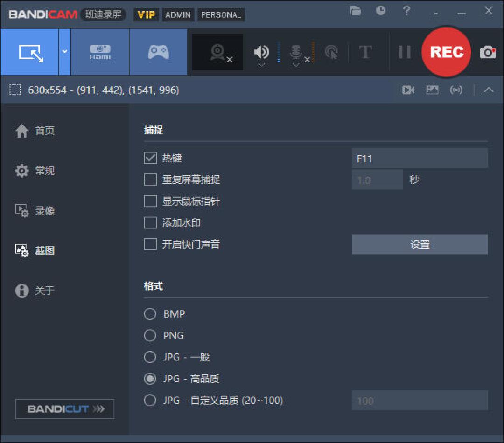
Task: Select PNG format radio button
Action: click(150, 335)
